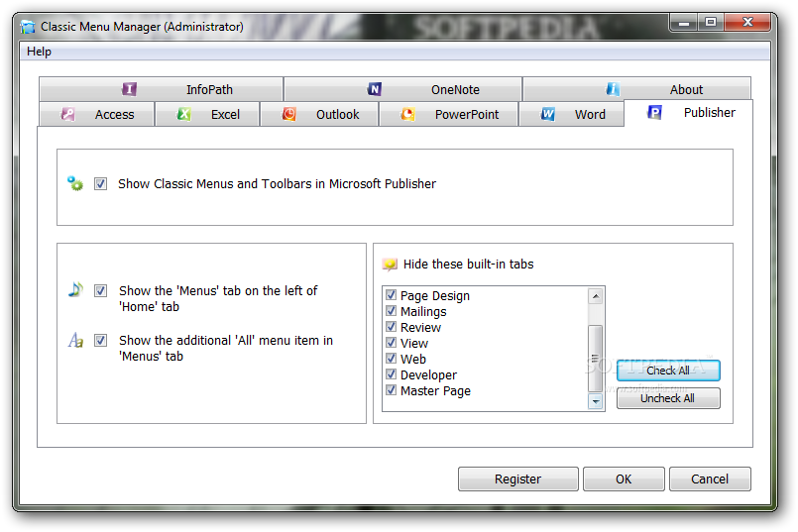This screenshot has height=532, width=798.
Task: Uncheck the View checkbox
Action: click(391, 343)
